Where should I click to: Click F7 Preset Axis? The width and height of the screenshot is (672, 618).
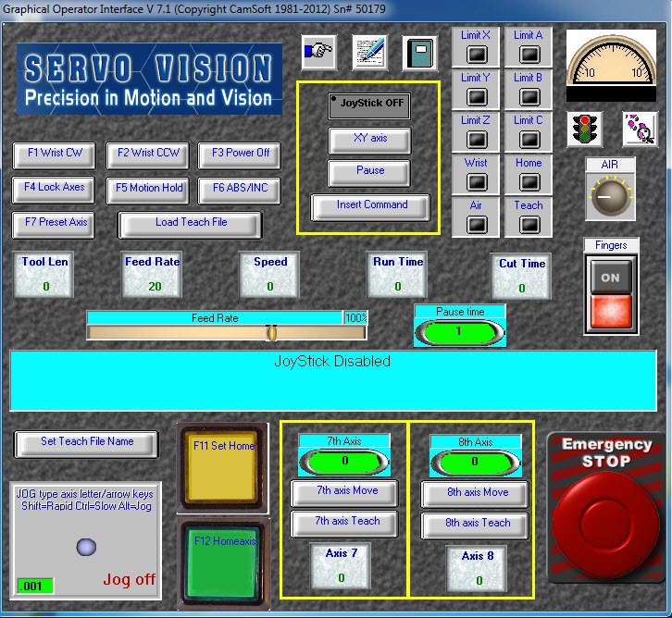pos(54,225)
